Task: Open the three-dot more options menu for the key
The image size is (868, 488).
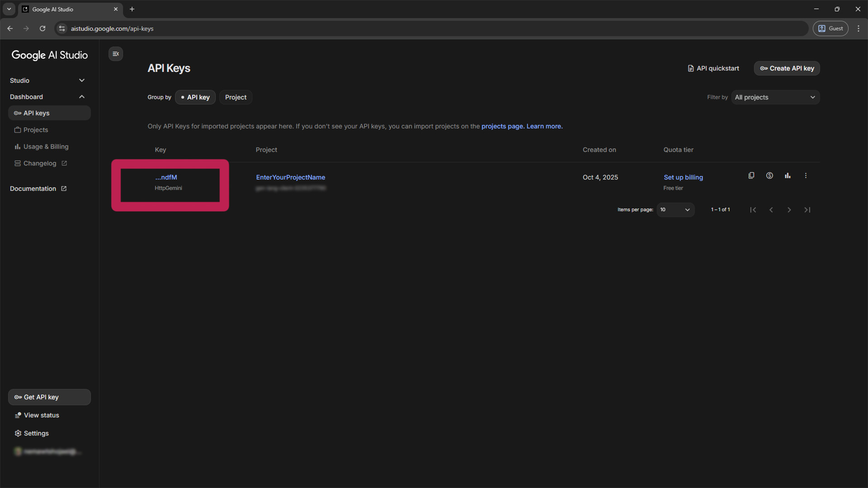Action: tap(806, 176)
